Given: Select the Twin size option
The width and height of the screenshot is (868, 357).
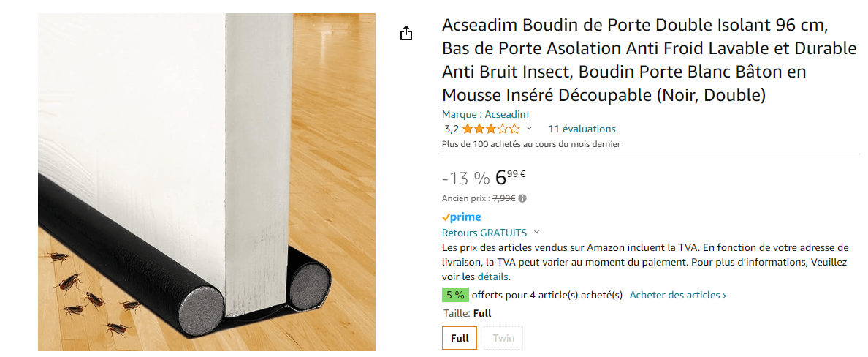Looking at the screenshot, I should pos(503,338).
